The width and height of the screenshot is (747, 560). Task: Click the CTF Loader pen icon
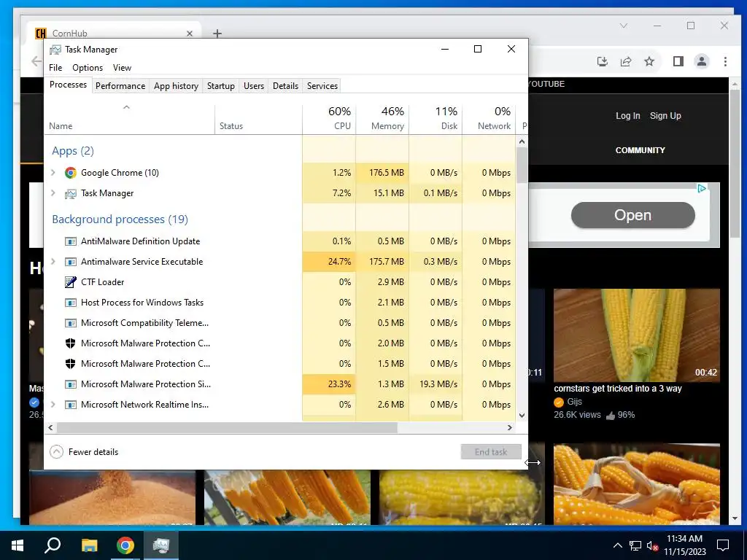pyautogui.click(x=71, y=282)
